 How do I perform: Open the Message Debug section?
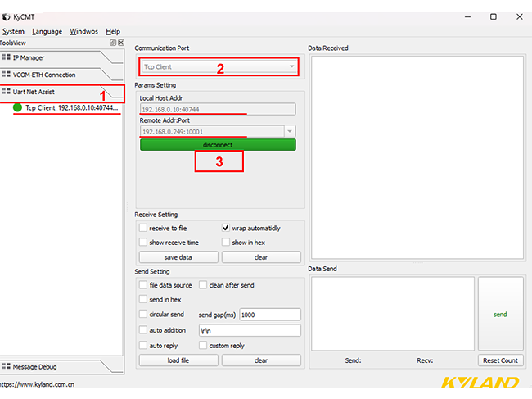[x=61, y=367]
